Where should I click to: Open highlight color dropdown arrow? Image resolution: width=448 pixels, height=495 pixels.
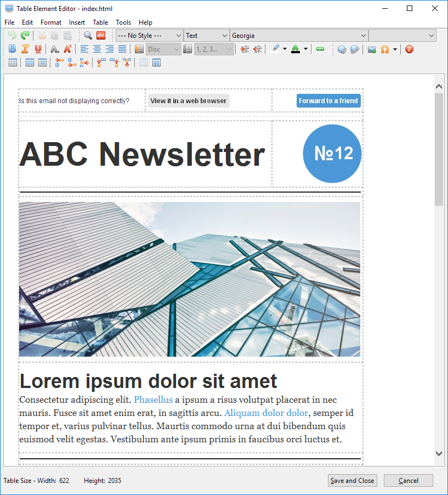(x=285, y=49)
